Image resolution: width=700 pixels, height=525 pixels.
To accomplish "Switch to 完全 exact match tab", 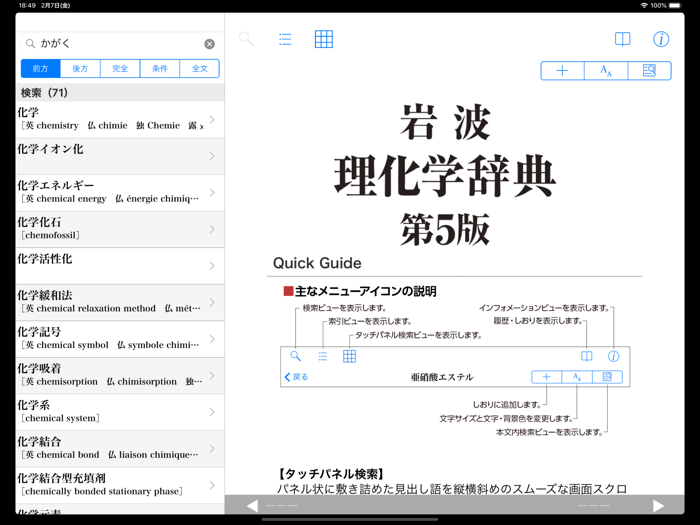I will (x=120, y=69).
